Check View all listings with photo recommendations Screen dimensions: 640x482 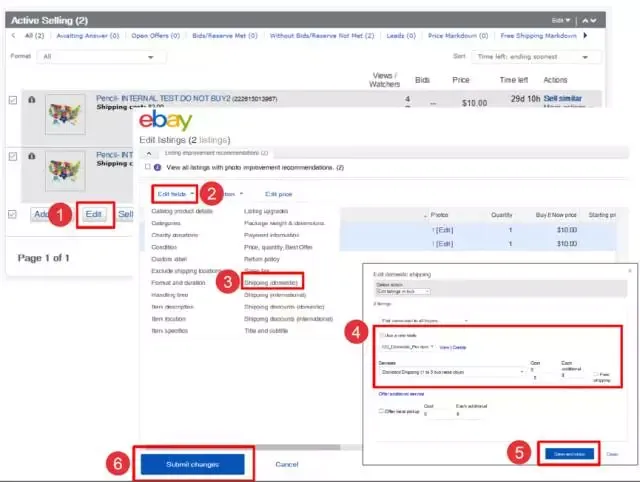coord(148,167)
